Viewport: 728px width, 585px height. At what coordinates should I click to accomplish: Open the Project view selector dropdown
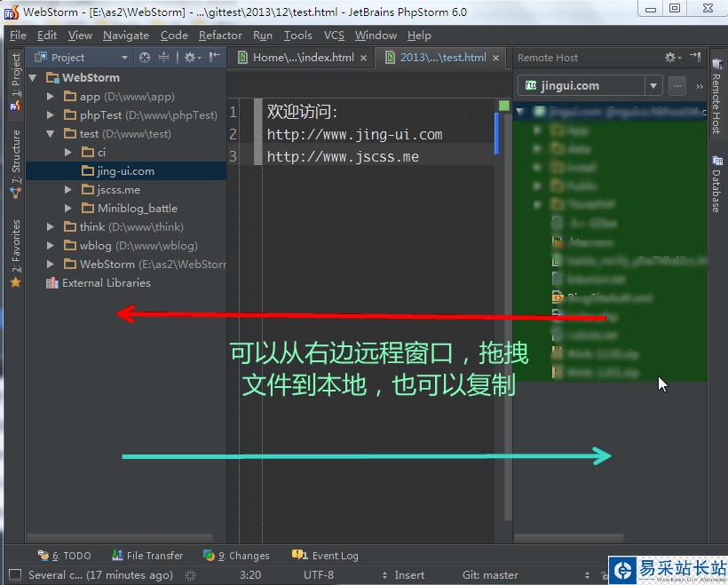[x=124, y=58]
